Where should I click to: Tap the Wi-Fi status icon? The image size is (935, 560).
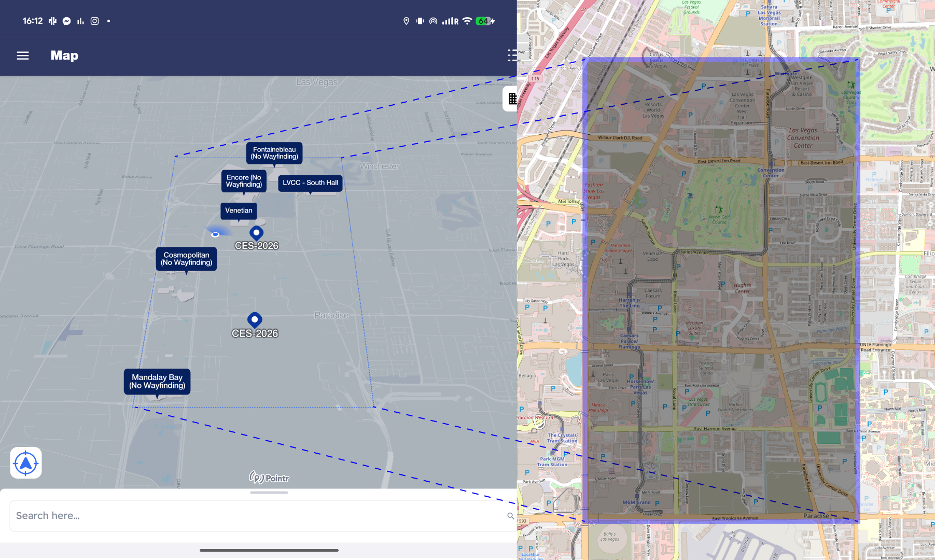coord(467,21)
